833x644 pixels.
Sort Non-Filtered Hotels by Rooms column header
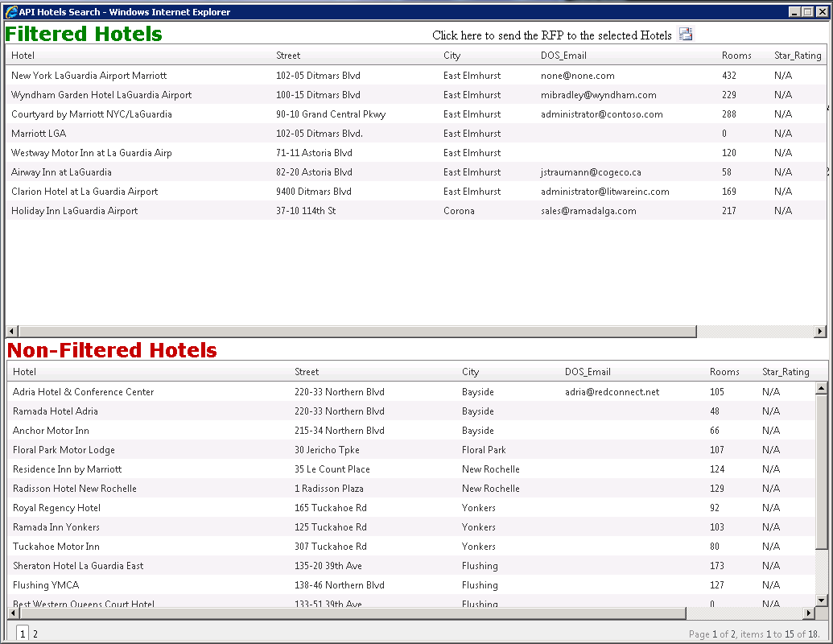pyautogui.click(x=724, y=372)
